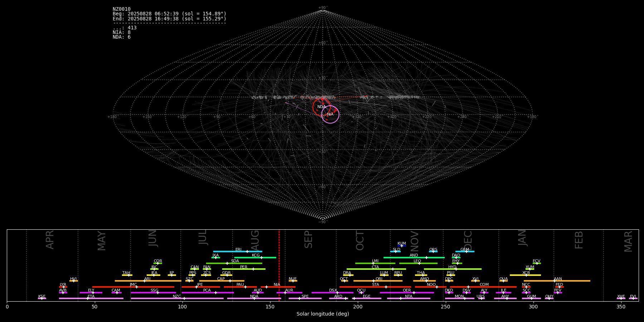The image size is (644, 322).
Task: Click the AUG month label in timeline
Action: [x=255, y=240]
